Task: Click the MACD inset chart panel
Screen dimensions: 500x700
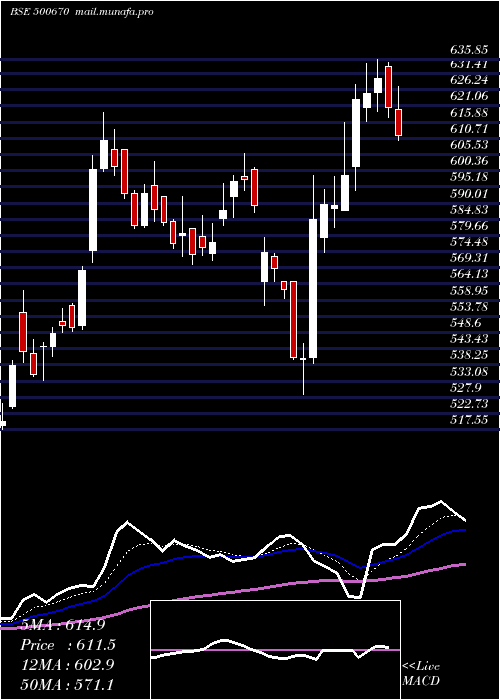Action: coord(275,650)
